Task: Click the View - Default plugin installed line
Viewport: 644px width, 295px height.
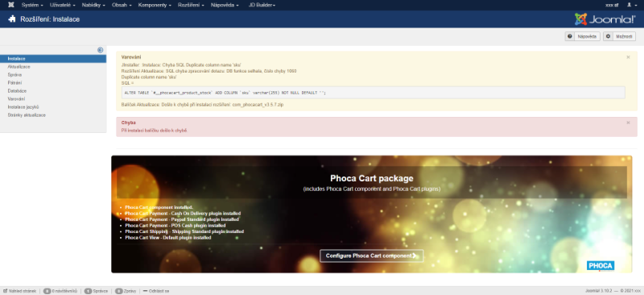Action: [x=168, y=238]
